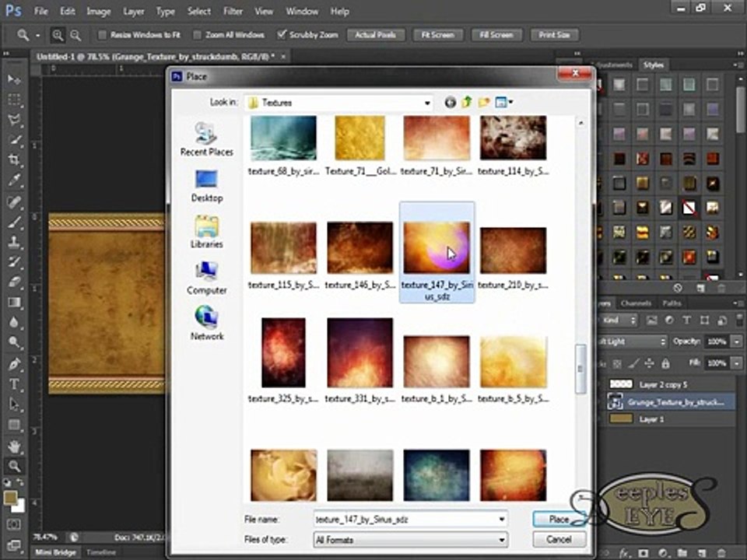Click the Fill Screen button
747x560 pixels.
click(x=496, y=35)
